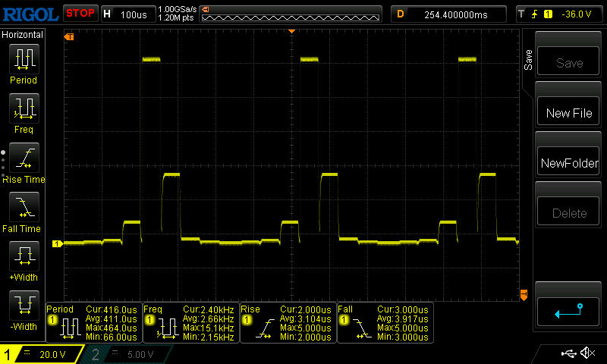Click the Rise Avg:3.104us value

(306, 319)
